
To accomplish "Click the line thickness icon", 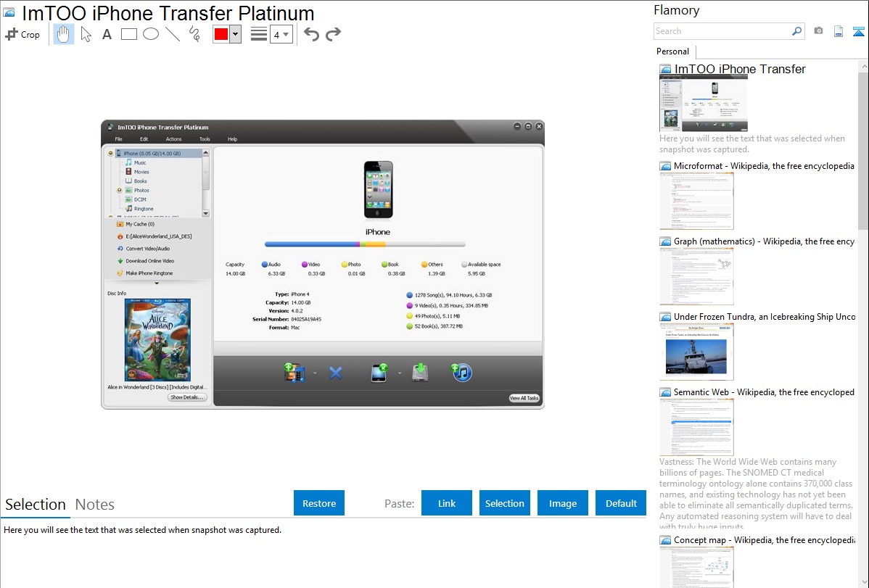I will tap(258, 34).
